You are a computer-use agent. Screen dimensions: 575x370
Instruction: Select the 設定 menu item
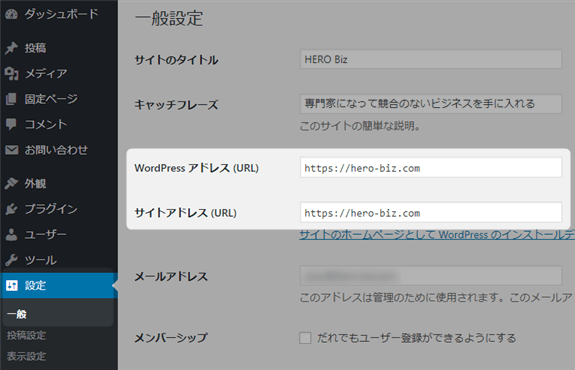[x=59, y=285]
